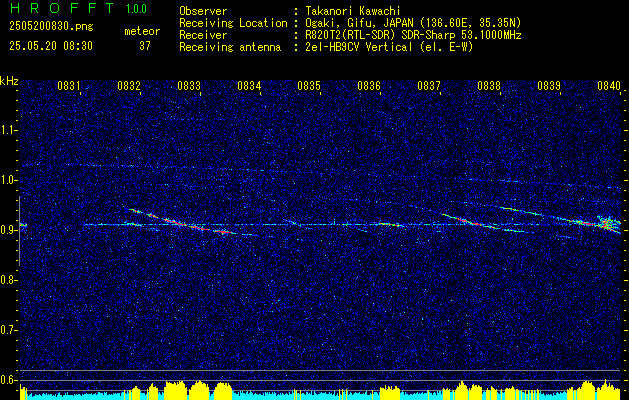This screenshot has width=629, height=400.
Task: Select the 0838 time label
Action: (489, 85)
